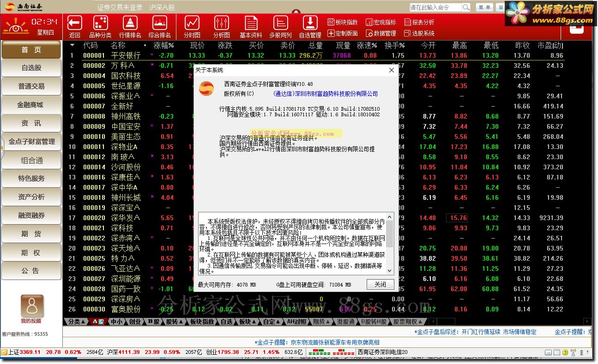The height and width of the screenshot is (364, 598).
Task: Open 普通交易 in the left sidebar
Action: (x=31, y=86)
